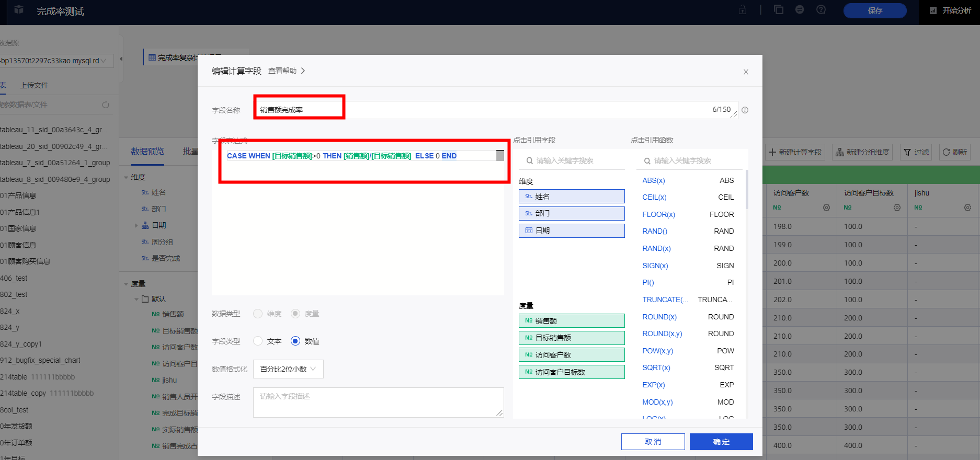The width and height of the screenshot is (980, 460).
Task: Switch to the 上传文件 tab
Action: [x=35, y=85]
